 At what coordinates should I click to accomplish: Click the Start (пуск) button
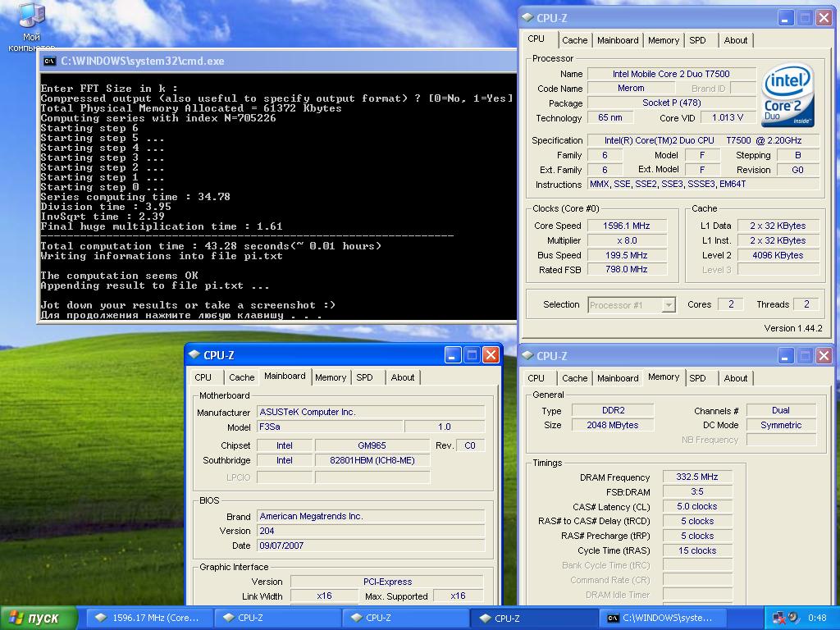tap(39, 619)
